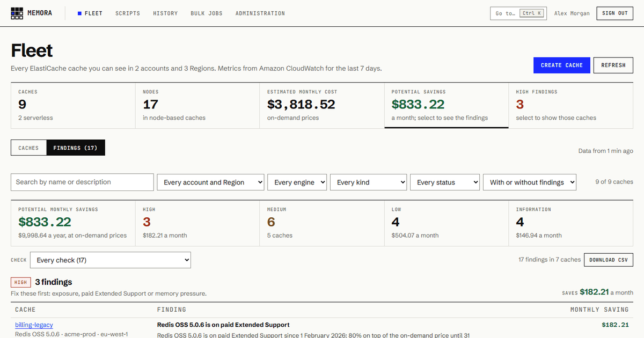Click 'Redis OSS 5.0.6 is on paid Extended Support' title
Viewport: 644px width, 338px height.
(223, 325)
